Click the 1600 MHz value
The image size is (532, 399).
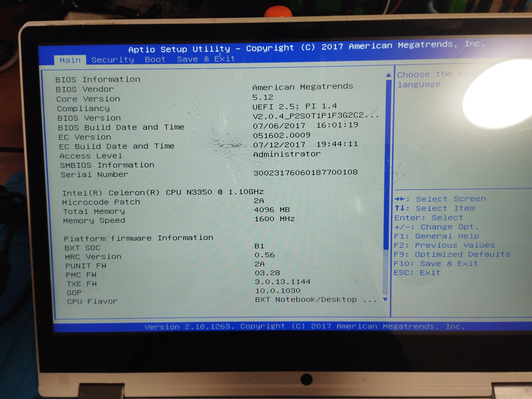(275, 219)
